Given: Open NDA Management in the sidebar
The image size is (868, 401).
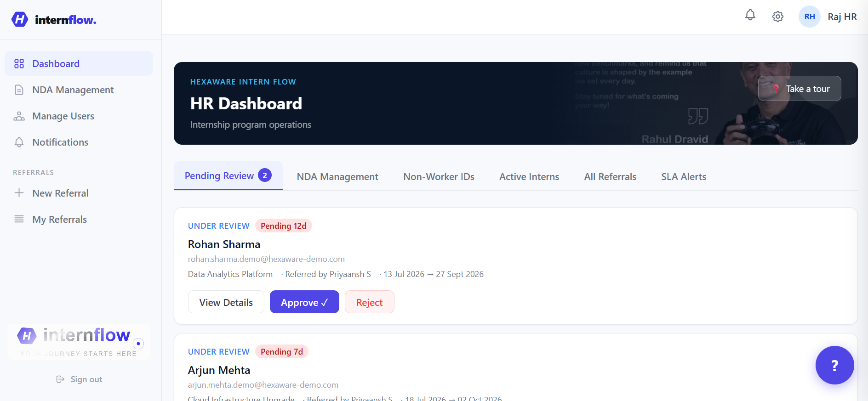Looking at the screenshot, I should (79, 90).
